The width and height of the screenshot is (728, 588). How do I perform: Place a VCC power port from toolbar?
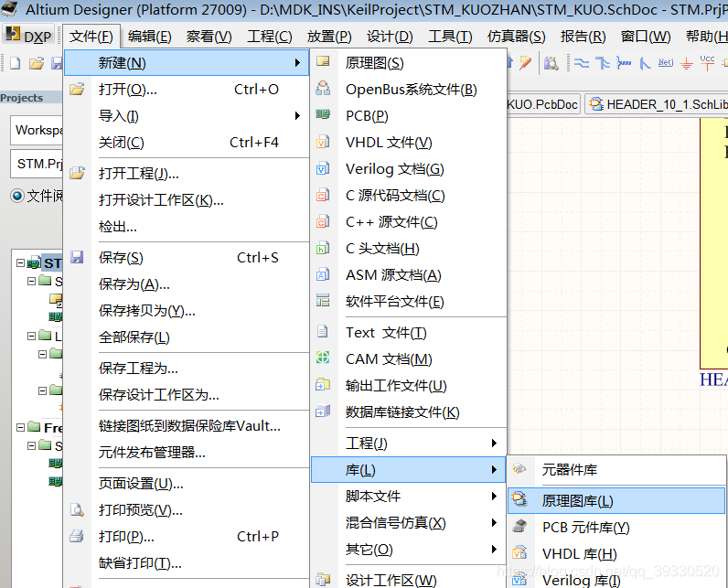click(x=707, y=63)
